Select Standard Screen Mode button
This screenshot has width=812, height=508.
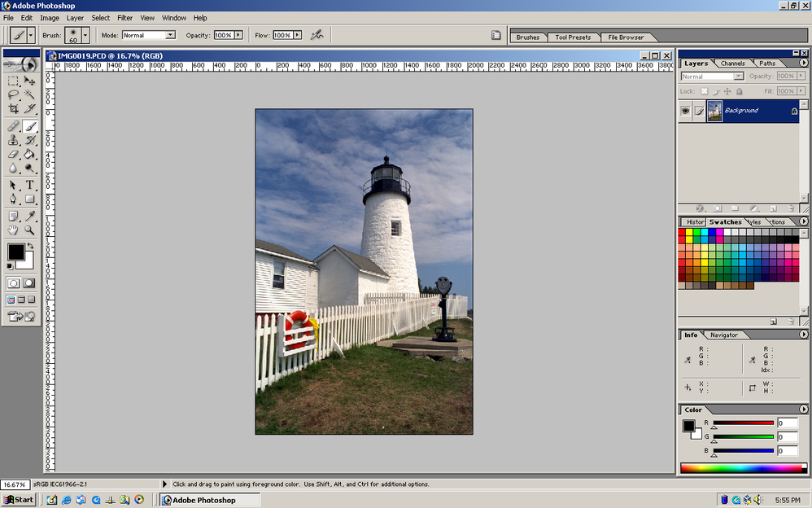11,300
